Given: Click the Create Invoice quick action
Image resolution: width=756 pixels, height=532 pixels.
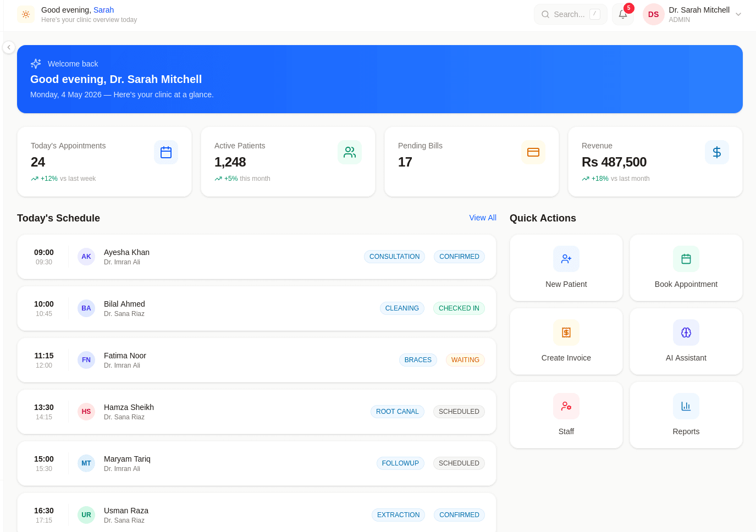Looking at the screenshot, I should (x=566, y=341).
